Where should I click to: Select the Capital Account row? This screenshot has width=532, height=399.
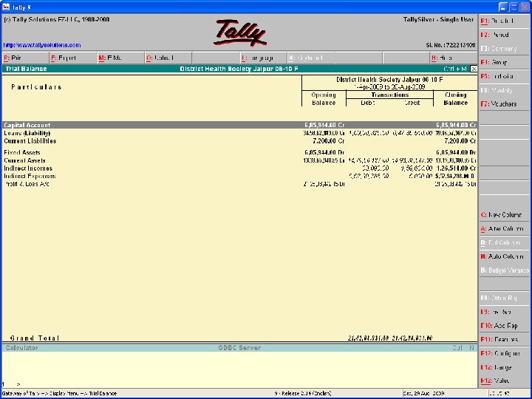click(239, 125)
